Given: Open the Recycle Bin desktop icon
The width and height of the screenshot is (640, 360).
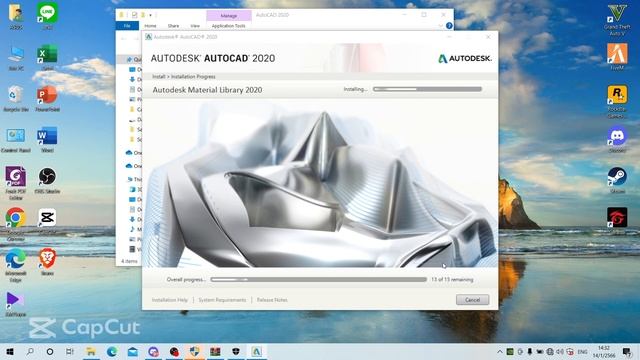Looking at the screenshot, I should click(x=16, y=98).
